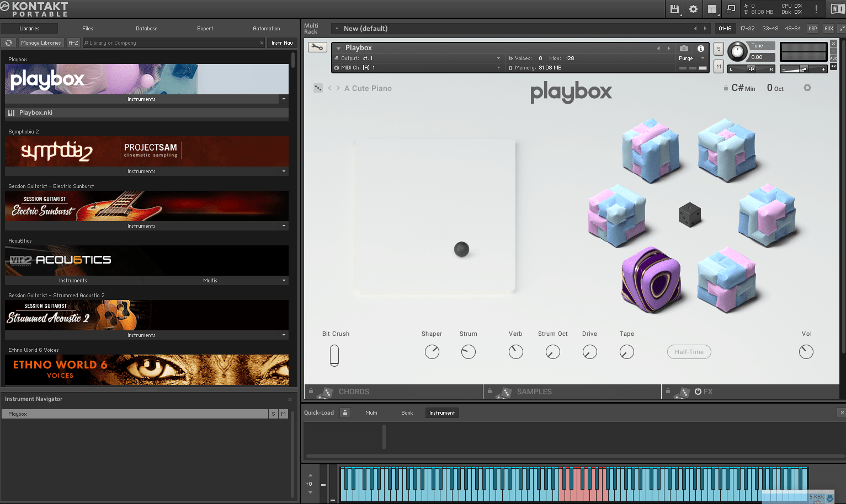The width and height of the screenshot is (846, 504).
Task: Switch to the Automation tab
Action: (267, 28)
